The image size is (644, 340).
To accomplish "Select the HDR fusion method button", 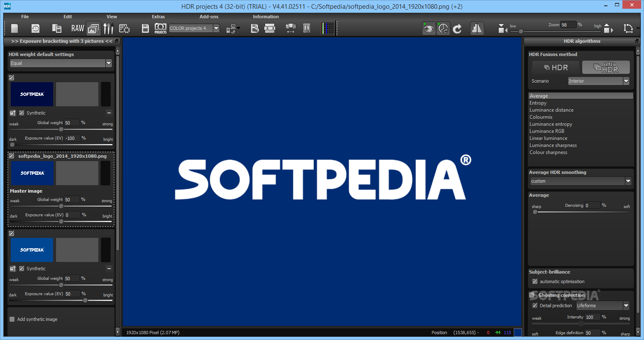I will click(x=556, y=67).
